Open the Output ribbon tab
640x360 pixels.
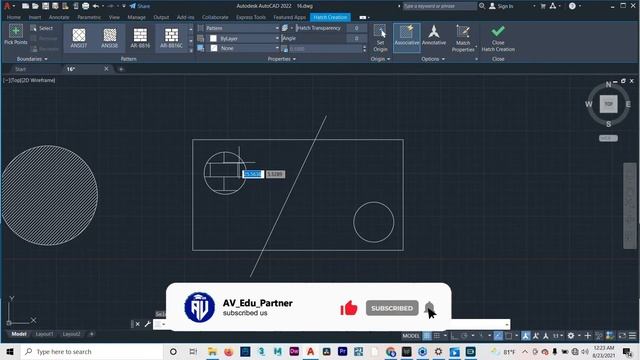coord(161,17)
